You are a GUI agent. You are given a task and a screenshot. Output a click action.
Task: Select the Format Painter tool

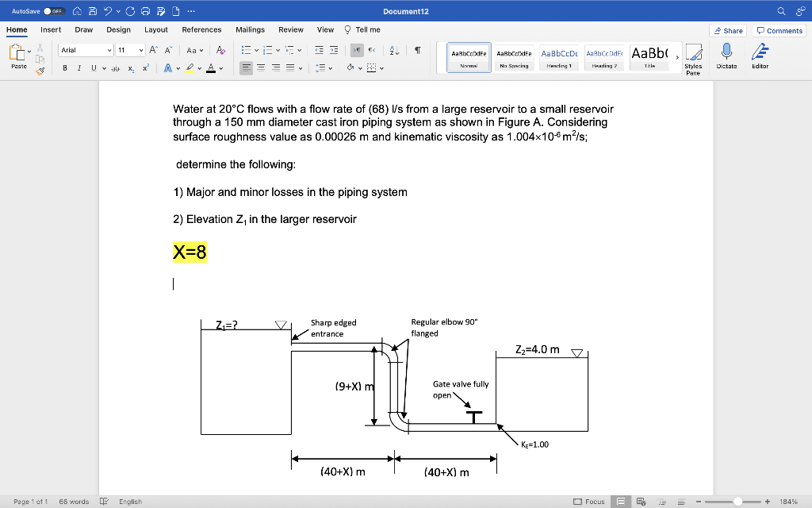tap(39, 70)
